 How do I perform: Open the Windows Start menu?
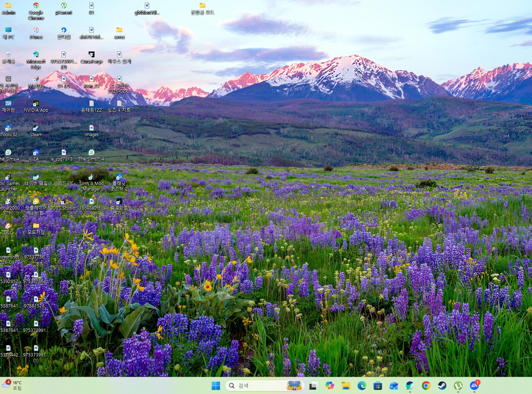tap(216, 386)
